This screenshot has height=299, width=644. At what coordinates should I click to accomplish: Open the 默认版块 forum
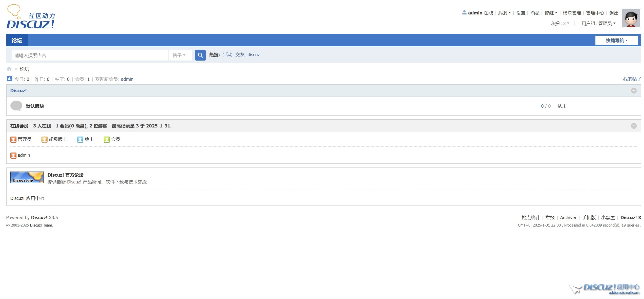(35, 106)
